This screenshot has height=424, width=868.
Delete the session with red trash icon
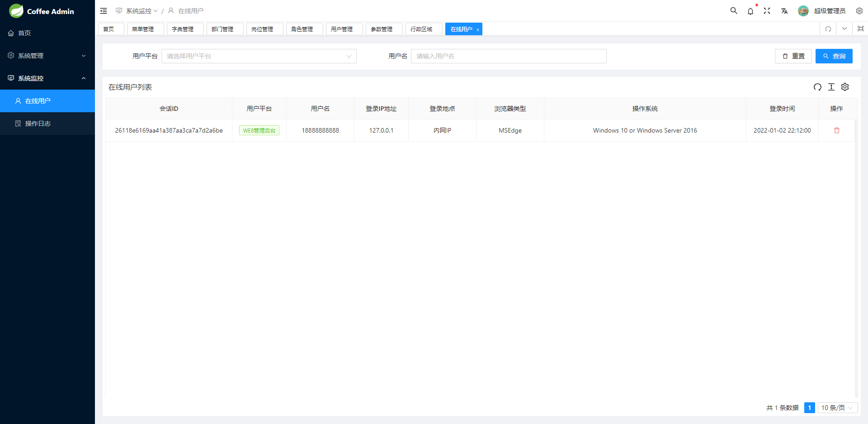836,130
